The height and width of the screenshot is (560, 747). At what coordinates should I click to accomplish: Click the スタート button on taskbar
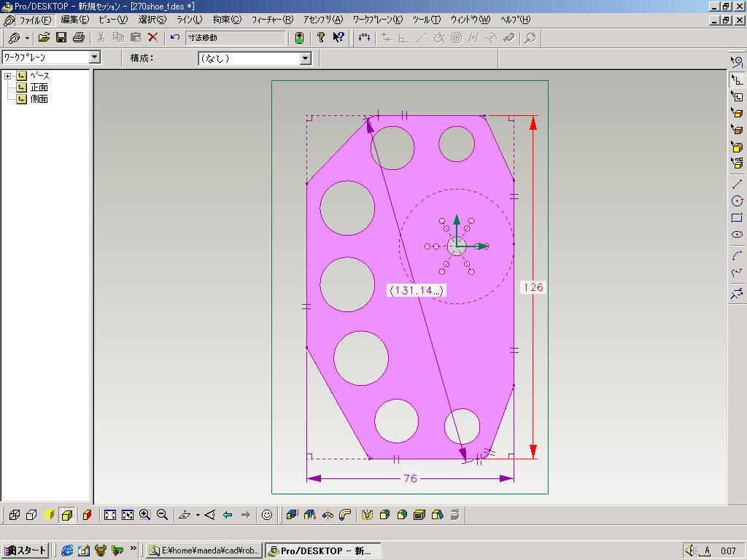click(x=26, y=551)
